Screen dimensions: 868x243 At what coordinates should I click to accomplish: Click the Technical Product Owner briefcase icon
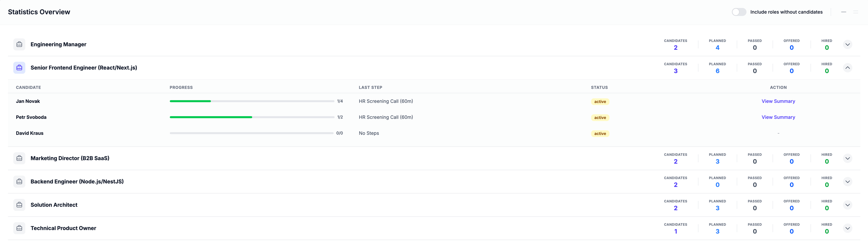tap(19, 228)
